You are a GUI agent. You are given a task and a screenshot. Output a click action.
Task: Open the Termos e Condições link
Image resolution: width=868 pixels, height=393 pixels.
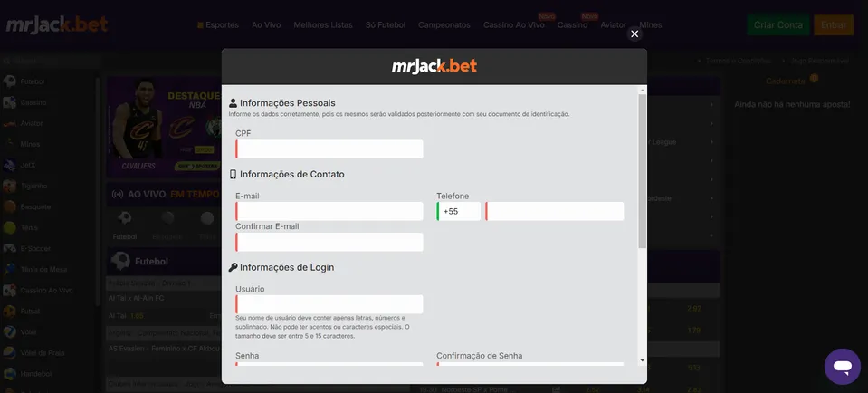click(x=739, y=61)
